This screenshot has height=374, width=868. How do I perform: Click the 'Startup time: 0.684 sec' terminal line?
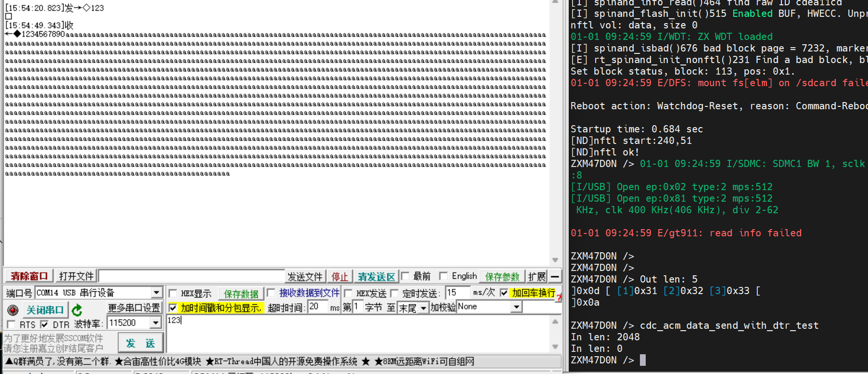[637, 129]
